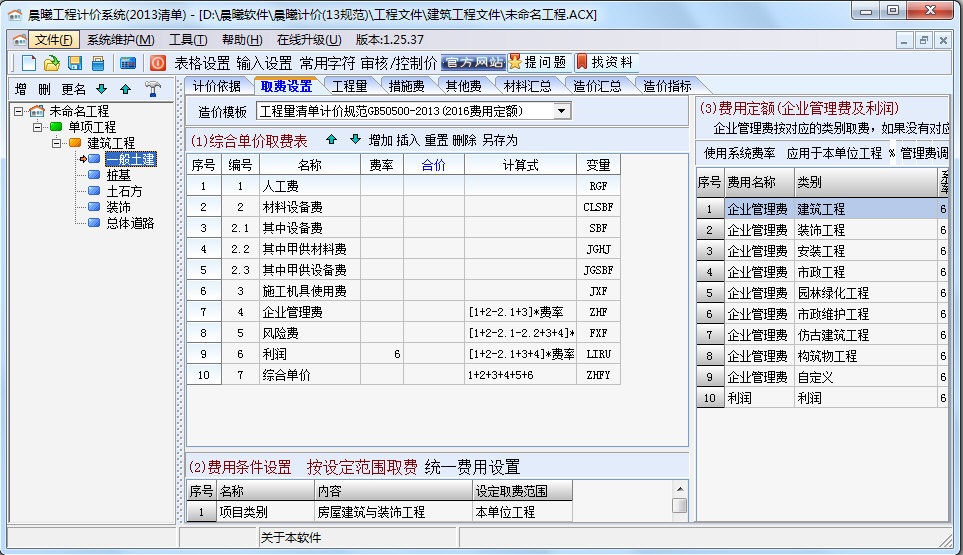Image resolution: width=963 pixels, height=555 pixels.
Task: Click 按设定范围取费 option
Action: [362, 467]
